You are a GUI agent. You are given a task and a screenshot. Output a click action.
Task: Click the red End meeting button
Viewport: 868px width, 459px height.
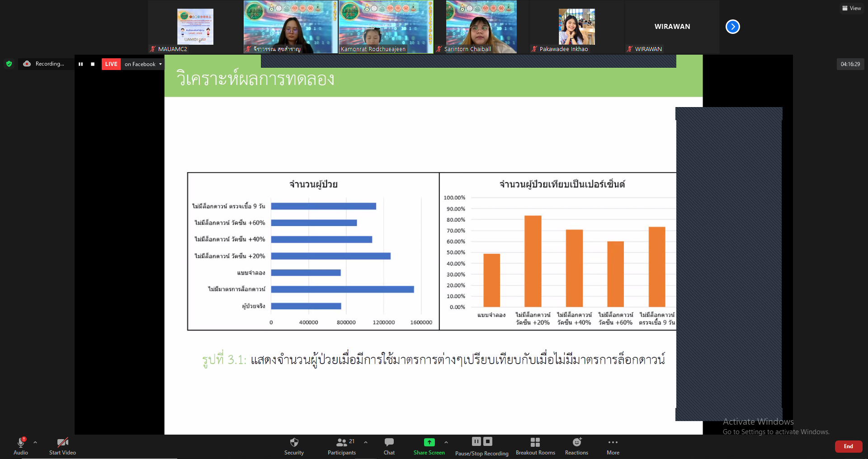(x=849, y=446)
